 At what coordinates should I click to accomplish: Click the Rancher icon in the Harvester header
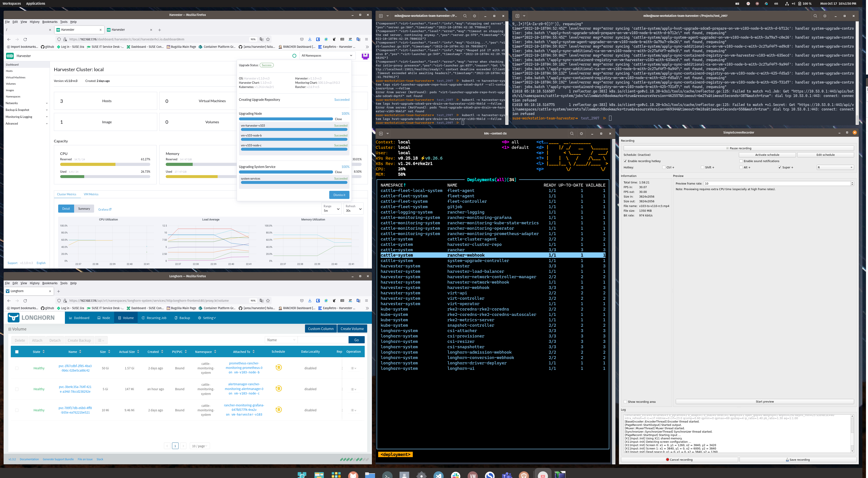point(365,56)
